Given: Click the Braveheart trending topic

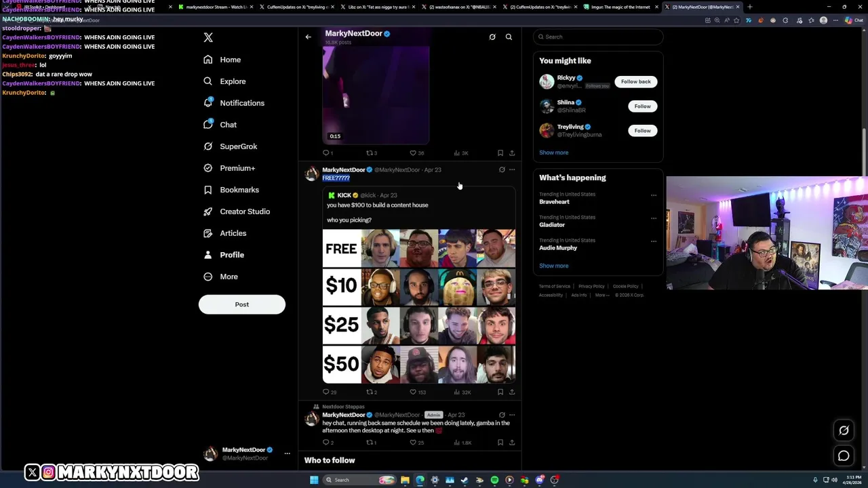Looking at the screenshot, I should pyautogui.click(x=554, y=202).
